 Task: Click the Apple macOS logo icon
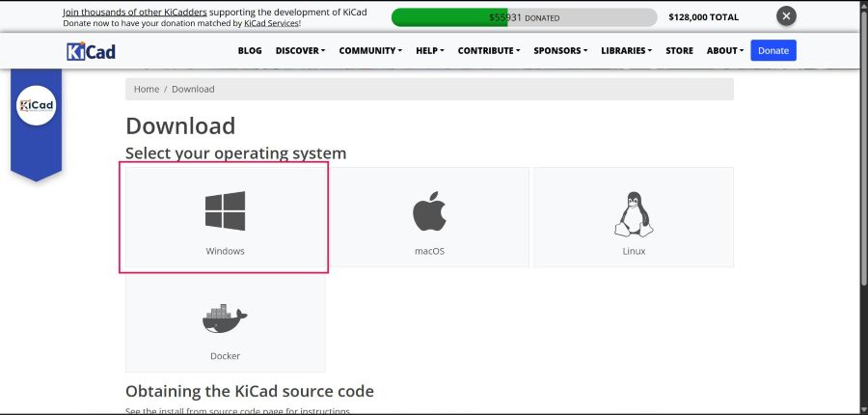tap(429, 211)
